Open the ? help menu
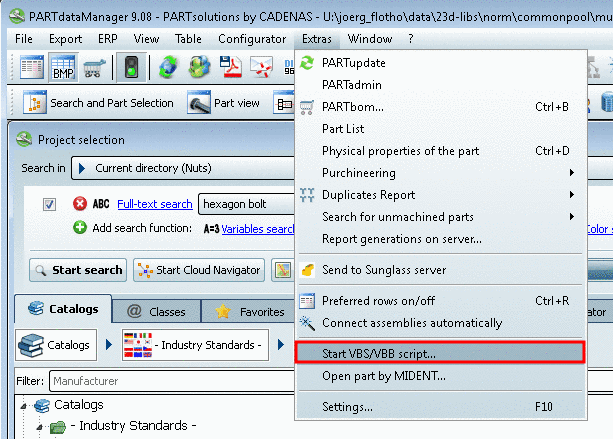The height and width of the screenshot is (439, 613). [x=410, y=39]
